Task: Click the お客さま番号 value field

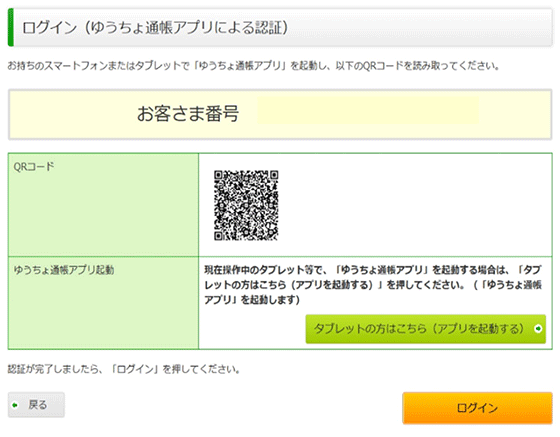Action: [x=368, y=110]
